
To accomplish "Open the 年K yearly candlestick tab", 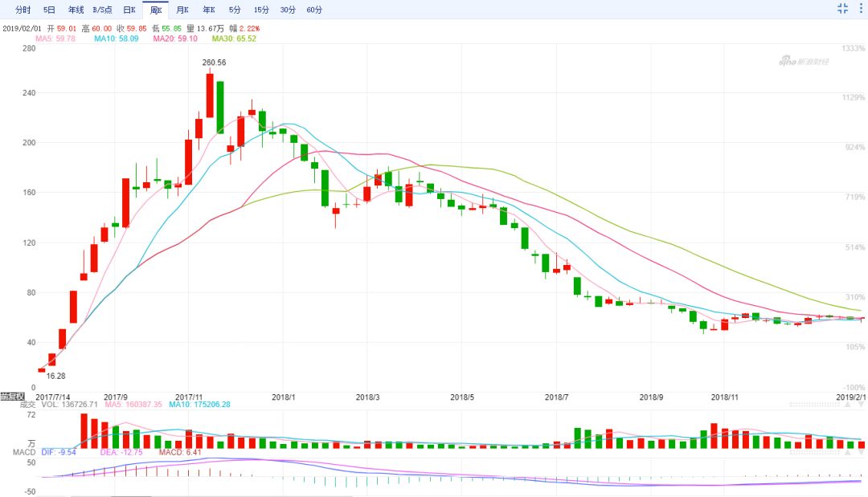I will click(x=208, y=10).
